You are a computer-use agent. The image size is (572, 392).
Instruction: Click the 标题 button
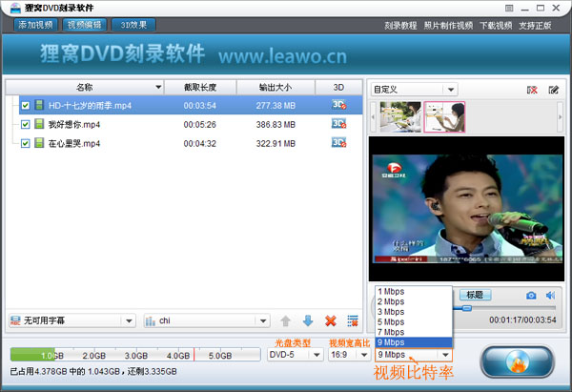tap(475, 295)
